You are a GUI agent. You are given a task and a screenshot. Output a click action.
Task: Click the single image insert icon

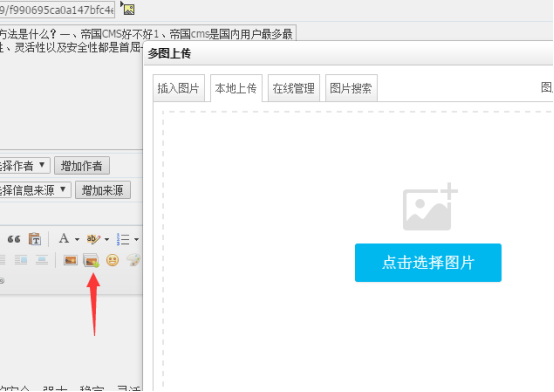coord(70,261)
